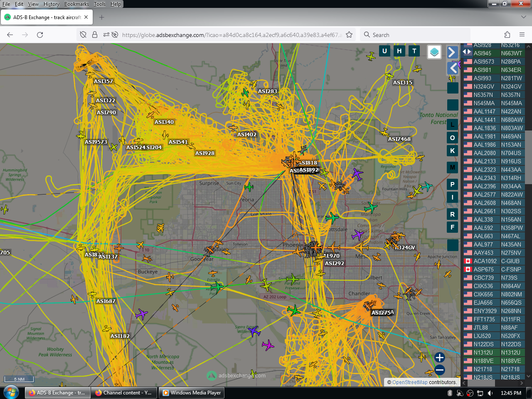532x399 pixels.
Task: Toggle the H map button
Action: pyautogui.click(x=399, y=51)
